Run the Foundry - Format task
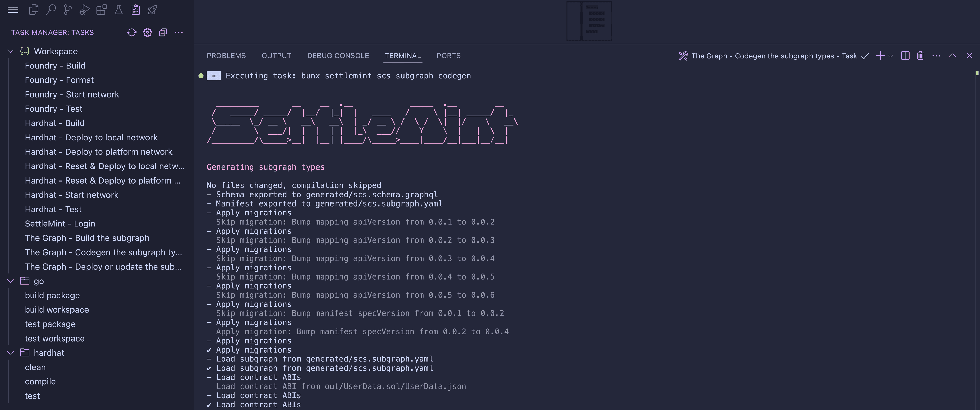Viewport: 980px width, 410px height. coord(59,80)
